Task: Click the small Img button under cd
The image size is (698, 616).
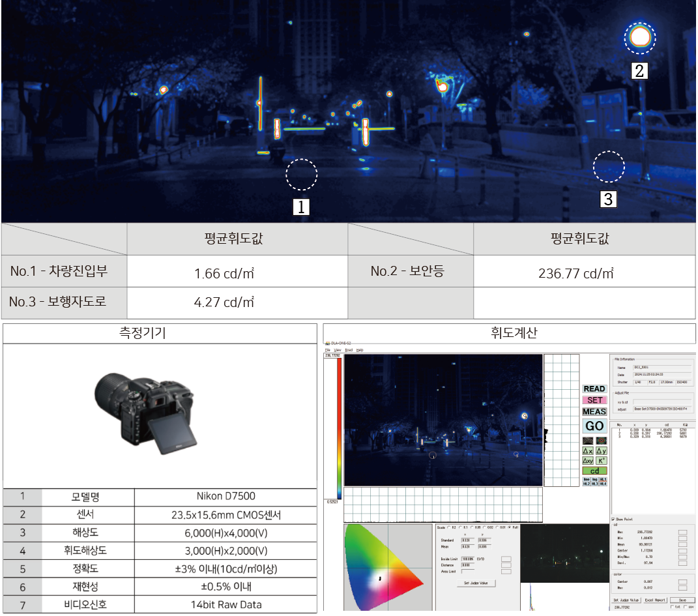Action: pyautogui.click(x=595, y=479)
